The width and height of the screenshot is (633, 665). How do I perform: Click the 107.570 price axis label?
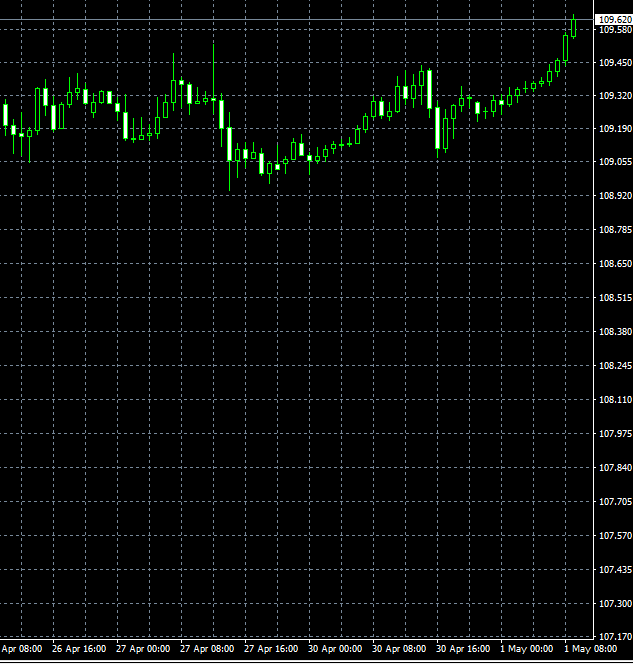[615, 536]
